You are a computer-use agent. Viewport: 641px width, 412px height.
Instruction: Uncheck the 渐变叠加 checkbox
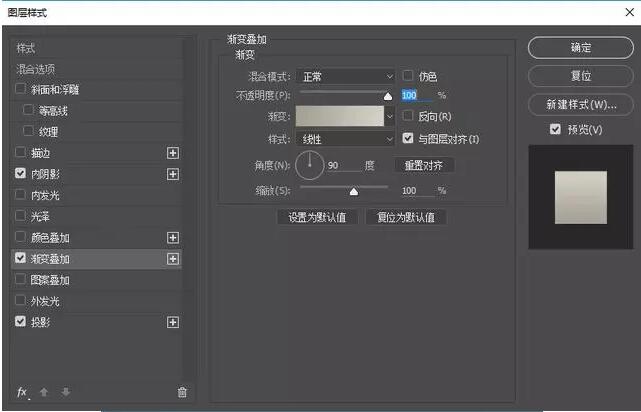20,258
